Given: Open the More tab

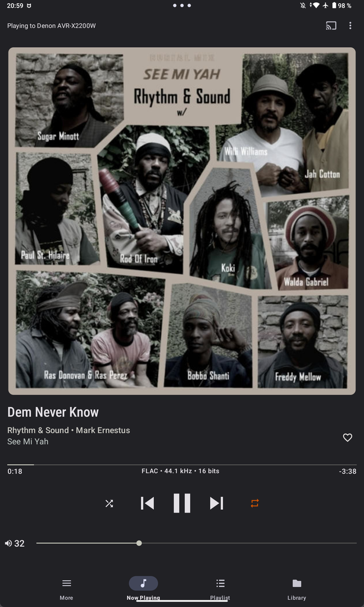Looking at the screenshot, I should tap(66, 588).
